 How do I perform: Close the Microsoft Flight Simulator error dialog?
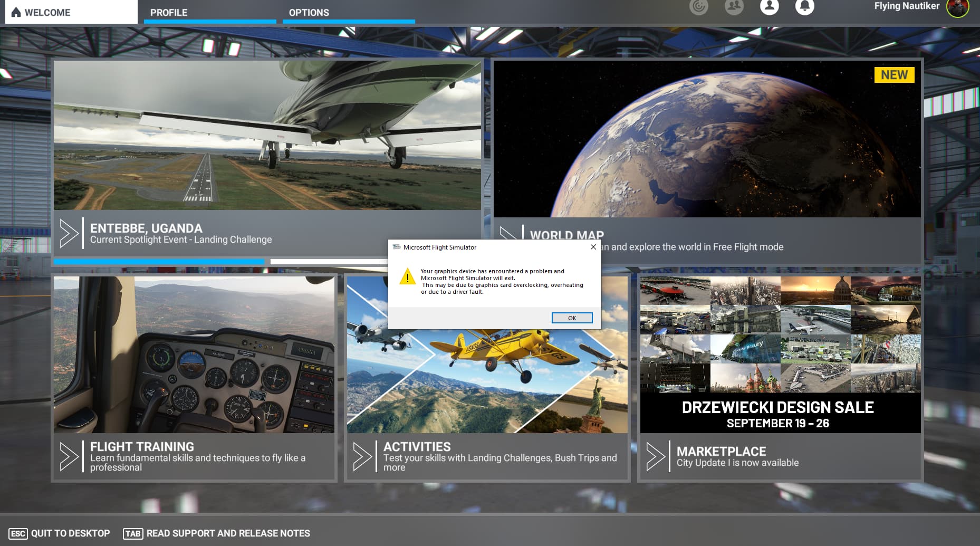click(593, 247)
